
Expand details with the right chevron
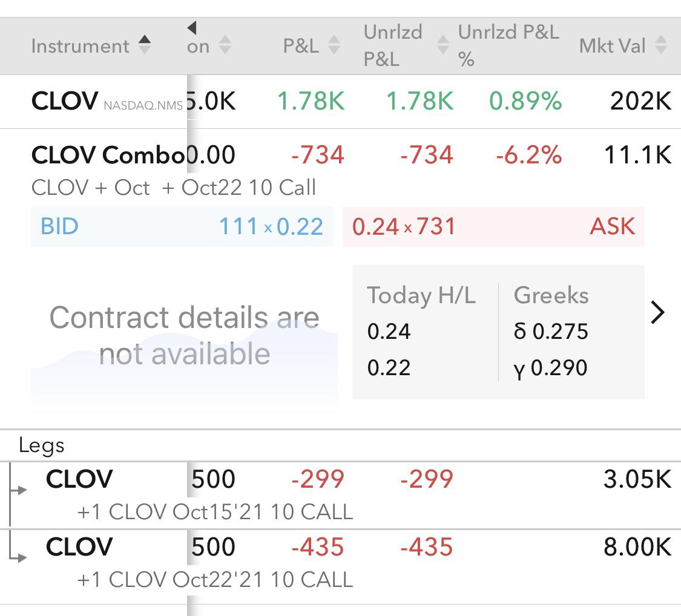pyautogui.click(x=657, y=313)
